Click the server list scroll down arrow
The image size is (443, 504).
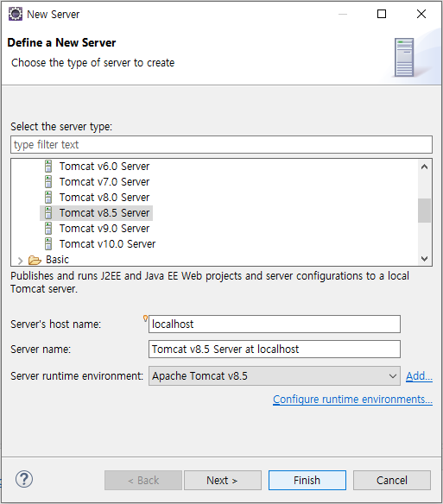pos(424,259)
